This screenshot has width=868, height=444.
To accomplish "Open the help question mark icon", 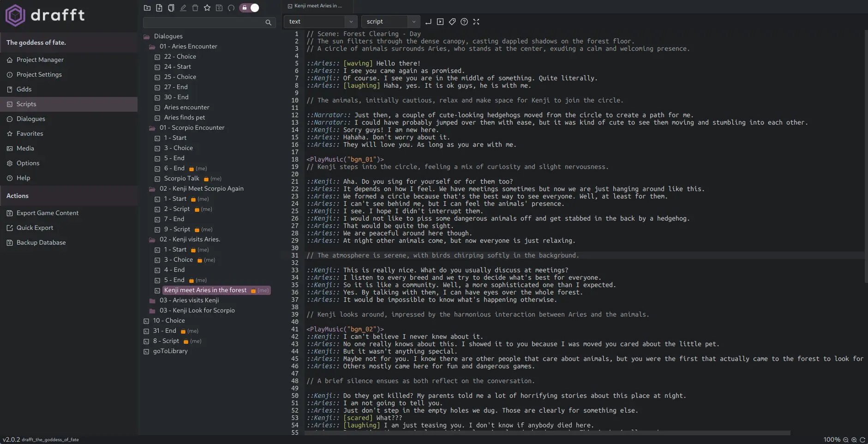I will (x=464, y=22).
